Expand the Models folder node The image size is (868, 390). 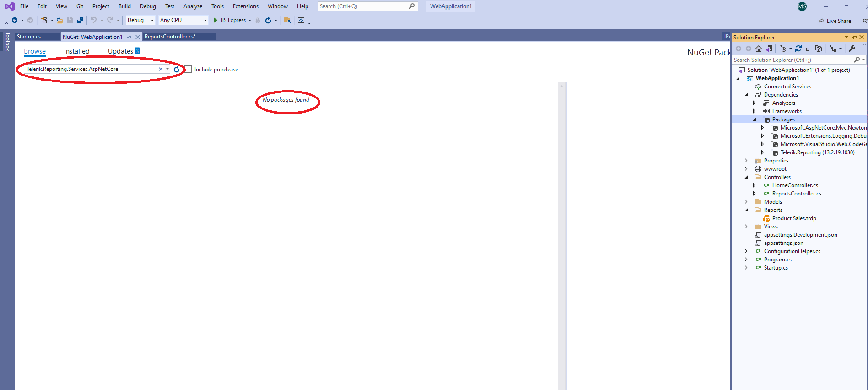(x=746, y=202)
